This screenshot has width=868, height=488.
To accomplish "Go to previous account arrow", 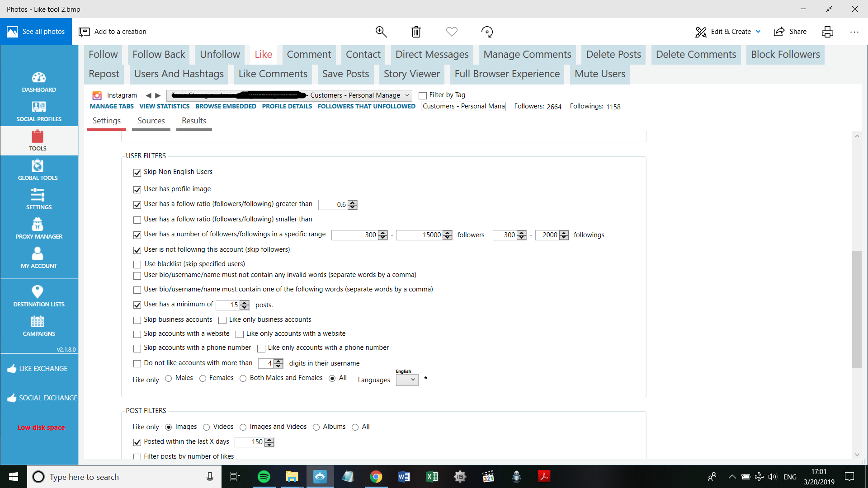I will (x=148, y=95).
